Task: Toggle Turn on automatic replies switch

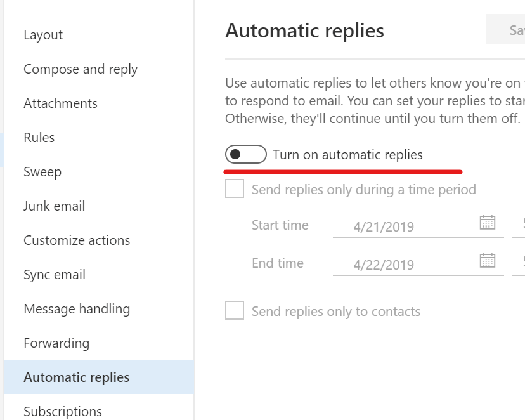Action: (x=246, y=154)
